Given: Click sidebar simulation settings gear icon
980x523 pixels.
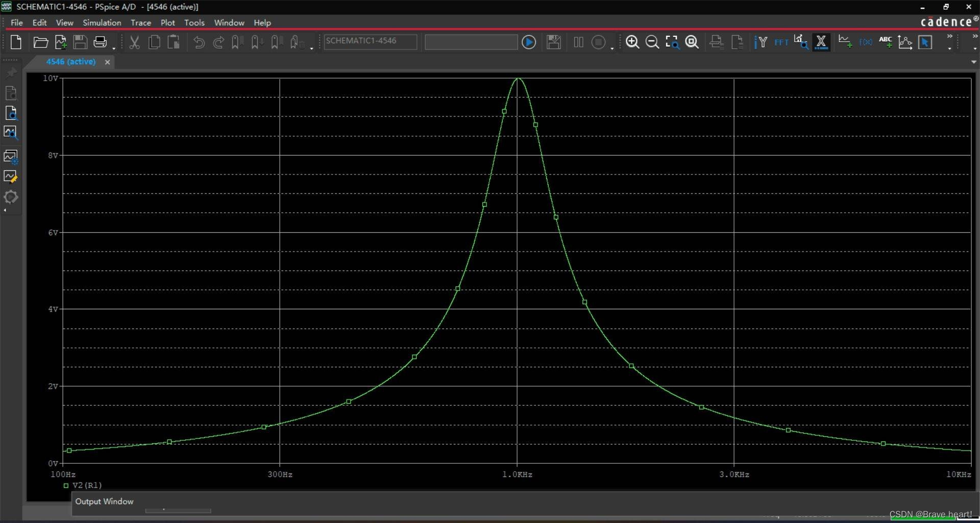Looking at the screenshot, I should pos(11,197).
